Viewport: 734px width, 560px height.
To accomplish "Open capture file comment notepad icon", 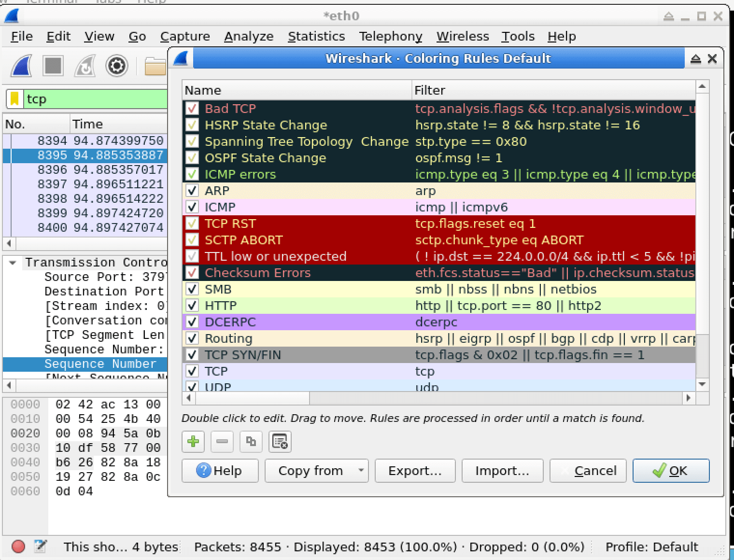I will (41, 546).
